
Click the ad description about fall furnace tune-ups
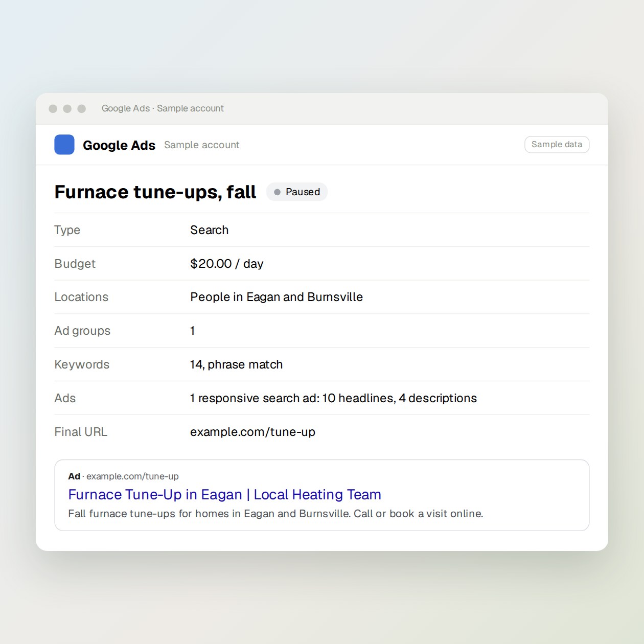275,514
